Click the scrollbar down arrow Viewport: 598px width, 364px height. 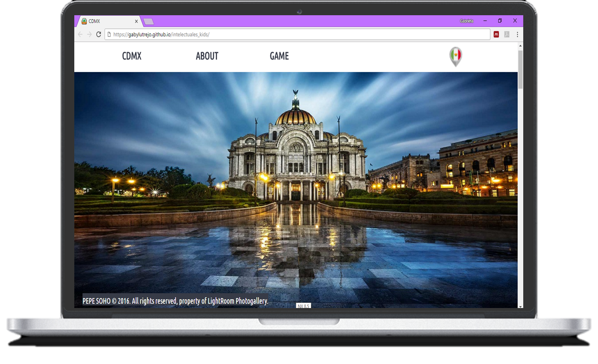520,306
